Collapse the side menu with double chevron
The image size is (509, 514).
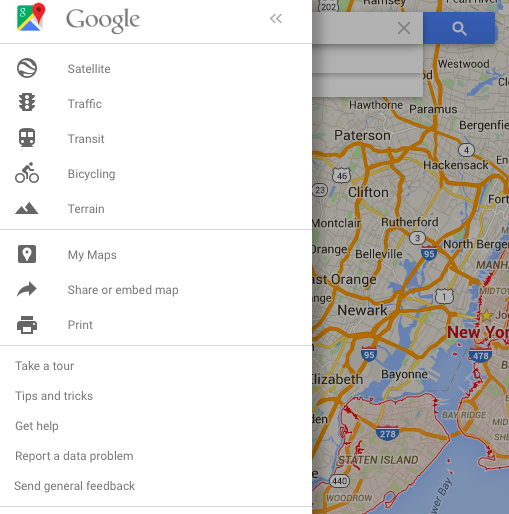pos(276,19)
